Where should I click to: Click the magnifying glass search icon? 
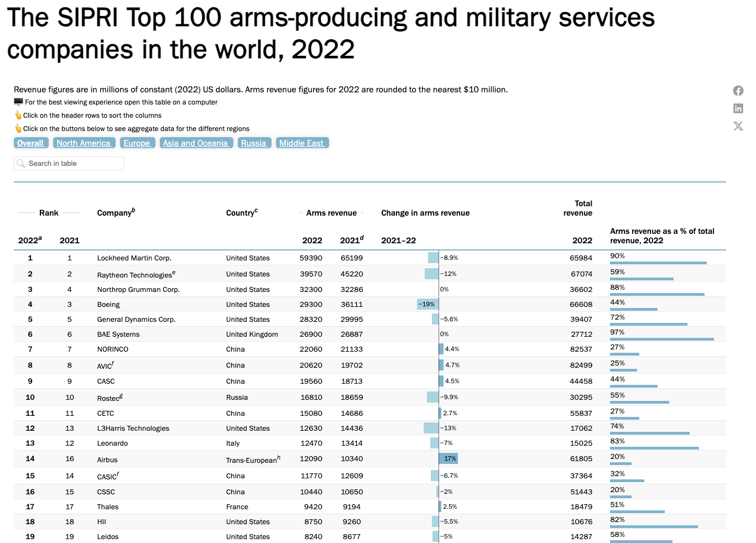pyautogui.click(x=20, y=163)
